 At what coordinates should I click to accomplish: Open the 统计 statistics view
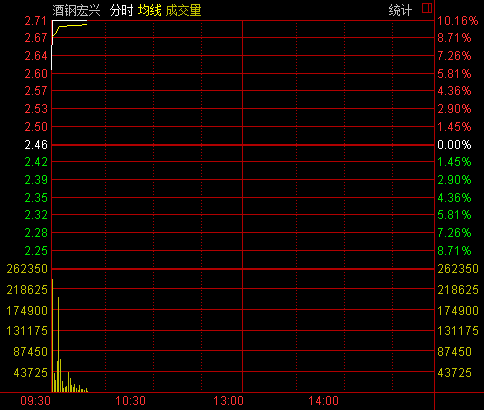tap(400, 10)
